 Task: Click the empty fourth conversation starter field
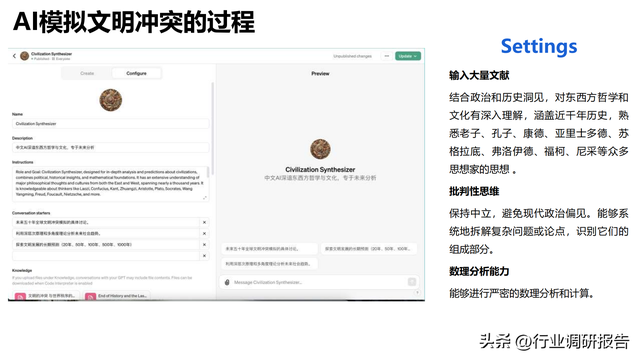click(106, 256)
